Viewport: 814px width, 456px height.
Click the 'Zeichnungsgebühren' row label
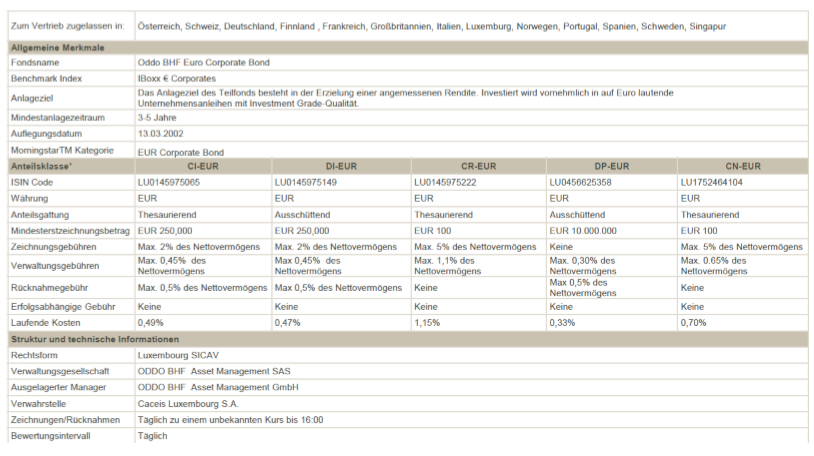point(53,247)
